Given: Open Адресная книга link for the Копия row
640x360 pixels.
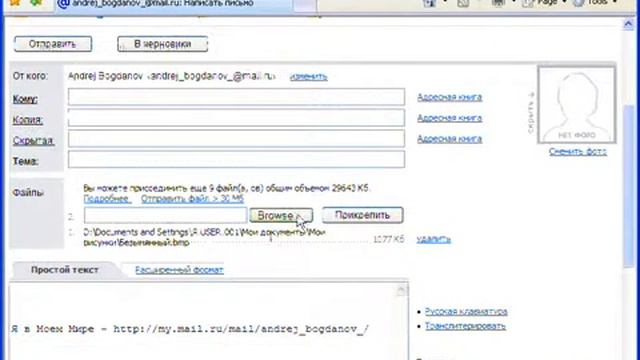Looking at the screenshot, I should 449,118.
